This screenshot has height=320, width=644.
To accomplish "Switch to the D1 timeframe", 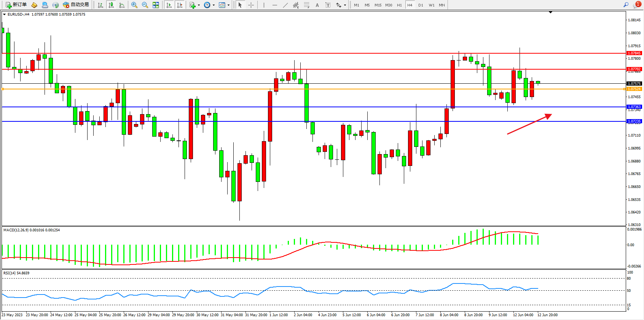I will (x=421, y=5).
